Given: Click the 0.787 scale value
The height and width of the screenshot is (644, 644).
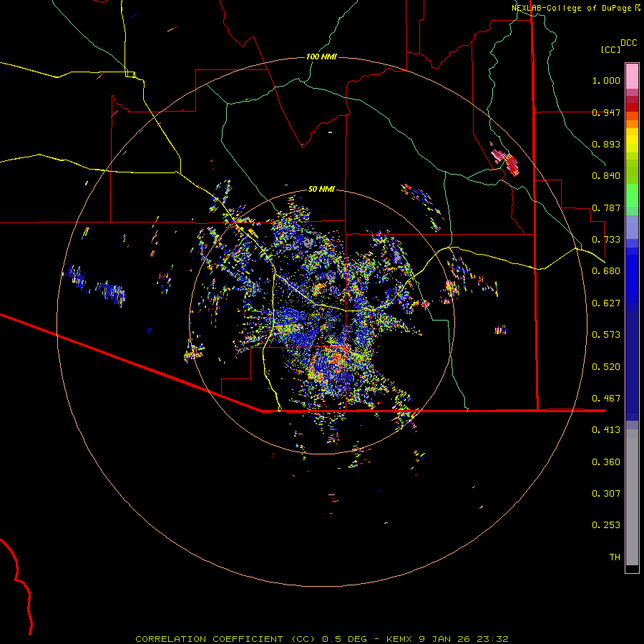Looking at the screenshot, I should coord(606,208).
